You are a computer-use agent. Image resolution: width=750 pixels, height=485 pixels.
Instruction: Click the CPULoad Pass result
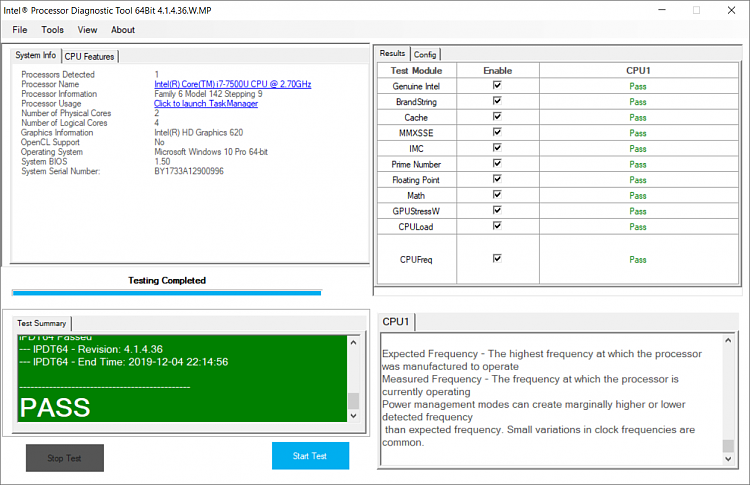(x=638, y=227)
